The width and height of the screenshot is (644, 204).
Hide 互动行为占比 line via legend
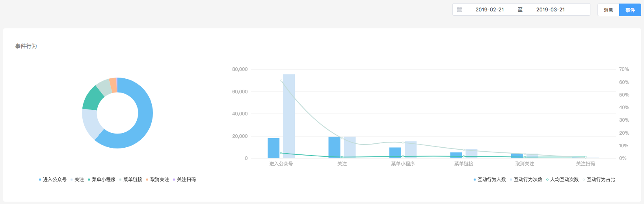click(x=601, y=180)
